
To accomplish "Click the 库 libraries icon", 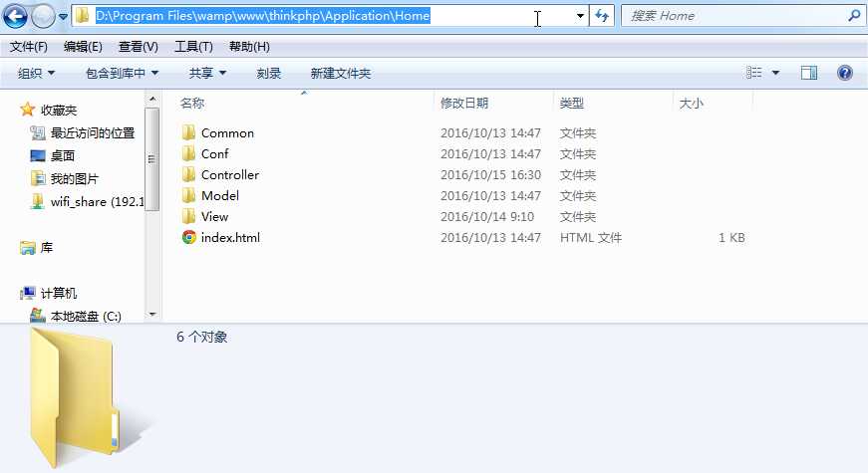I will tap(27, 248).
